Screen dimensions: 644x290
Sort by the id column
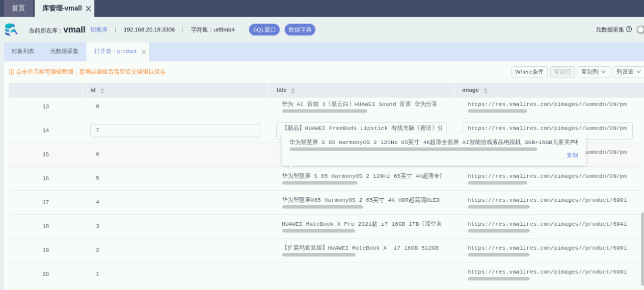(x=102, y=90)
